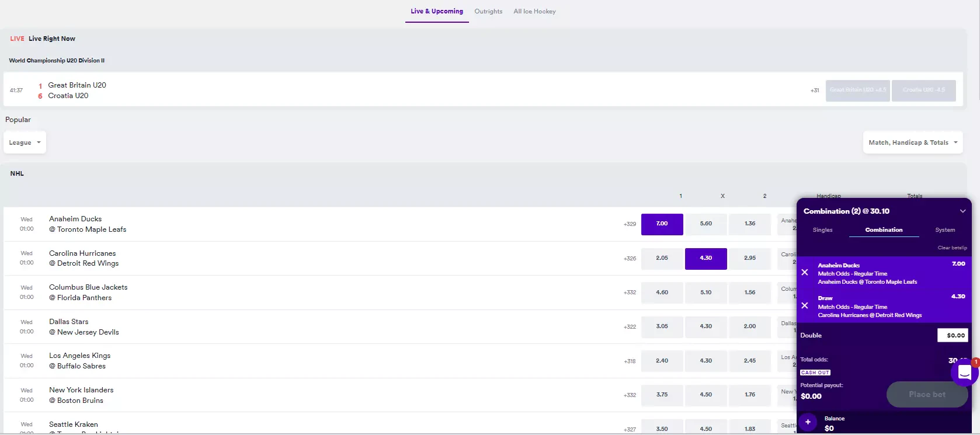The image size is (980, 435).
Task: Select Toronto Maple Leafs 1.36 odds
Action: point(750,224)
